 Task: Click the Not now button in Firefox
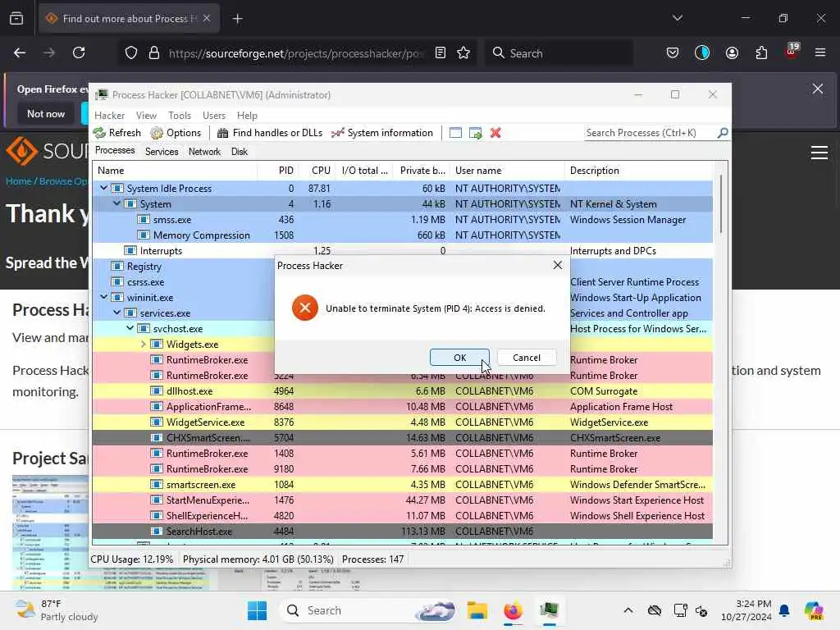(46, 113)
